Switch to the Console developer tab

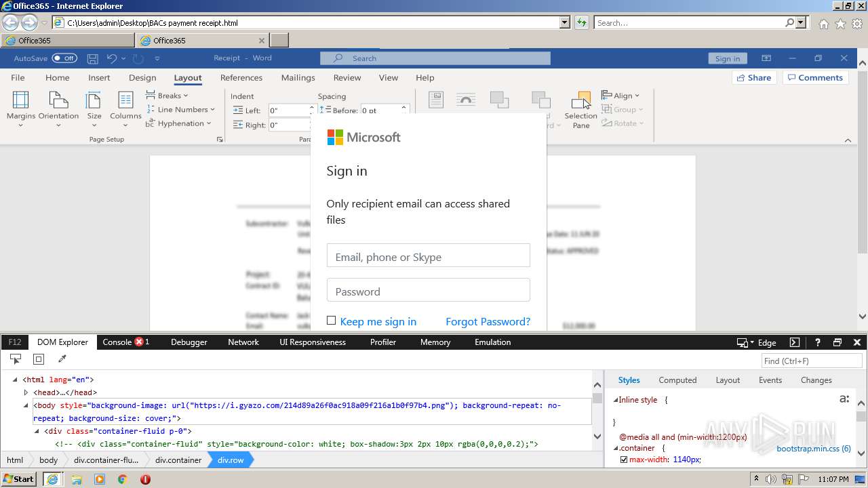coord(126,342)
